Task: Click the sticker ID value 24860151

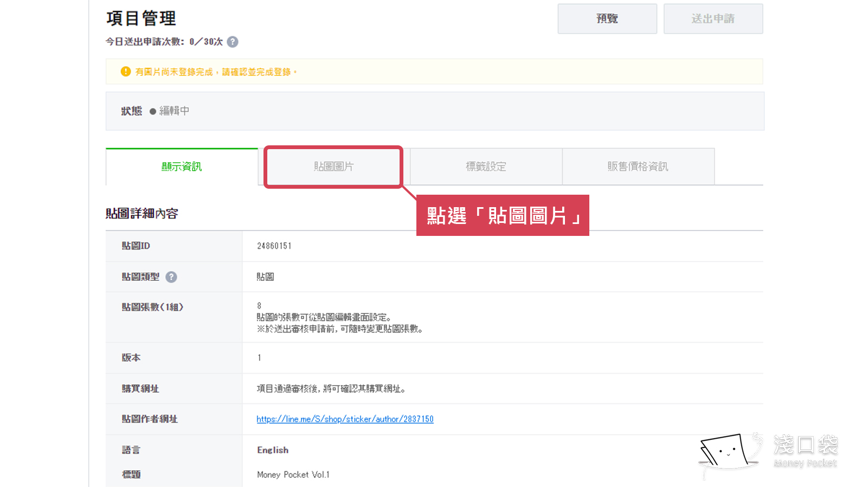Action: [x=274, y=246]
